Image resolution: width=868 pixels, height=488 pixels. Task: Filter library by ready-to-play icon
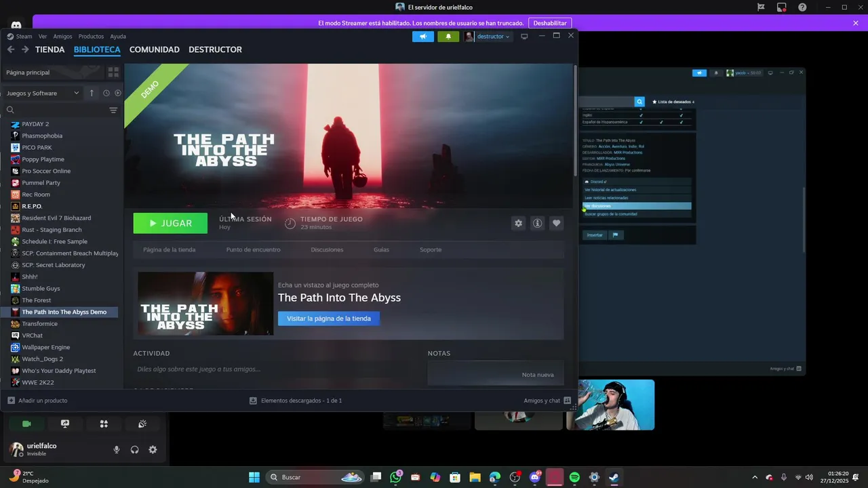[x=118, y=93]
